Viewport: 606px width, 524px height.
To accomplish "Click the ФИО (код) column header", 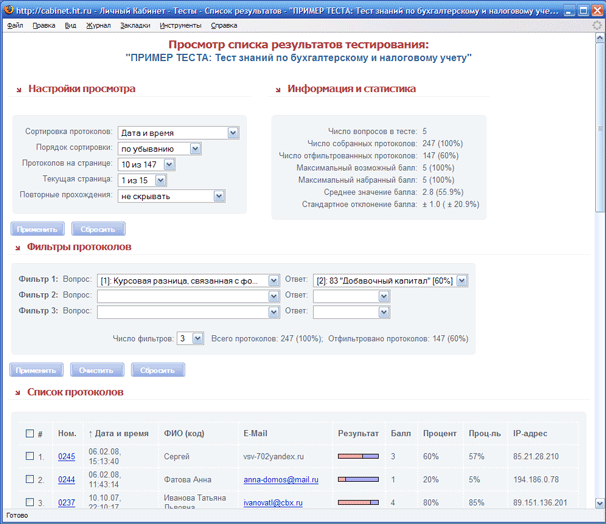I will coord(184,434).
